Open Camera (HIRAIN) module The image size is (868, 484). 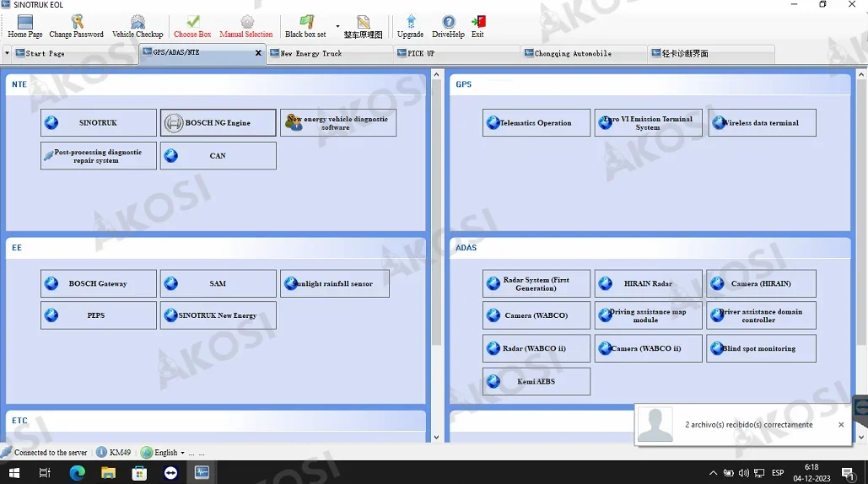pyautogui.click(x=762, y=284)
